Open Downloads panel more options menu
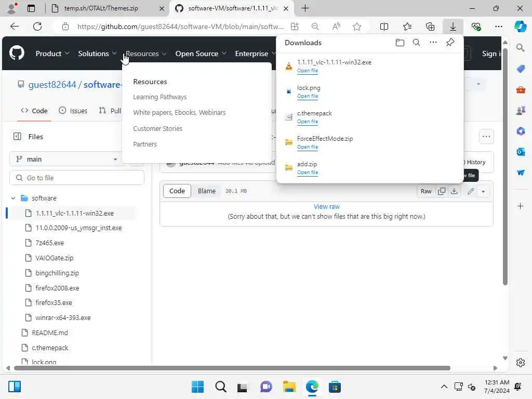 pos(433,43)
